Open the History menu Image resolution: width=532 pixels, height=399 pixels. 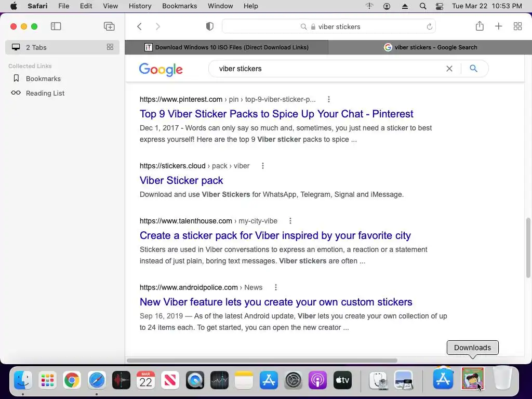[140, 6]
